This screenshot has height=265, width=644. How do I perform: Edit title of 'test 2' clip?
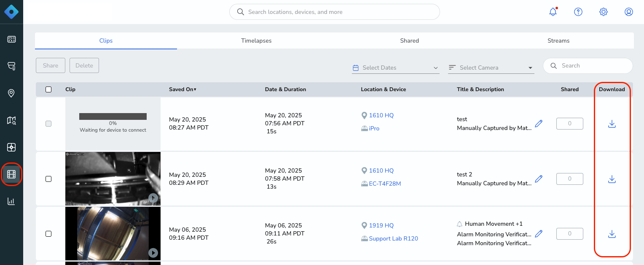tap(539, 179)
